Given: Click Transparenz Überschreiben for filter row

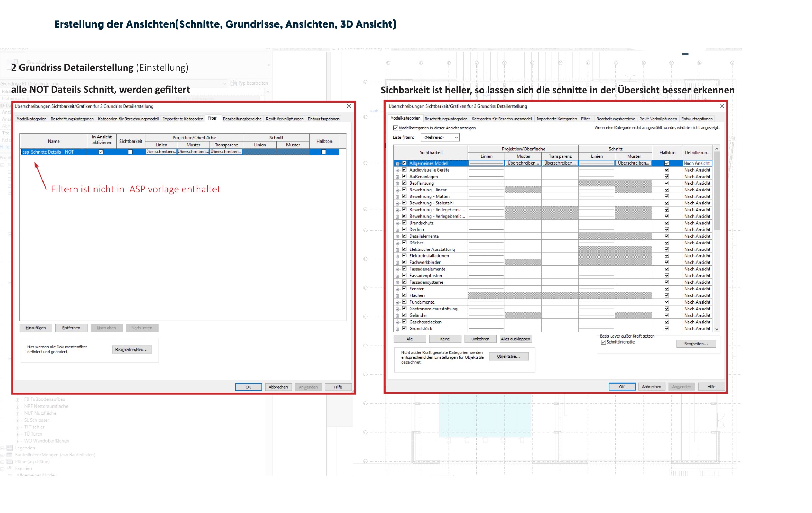Looking at the screenshot, I should (226, 152).
